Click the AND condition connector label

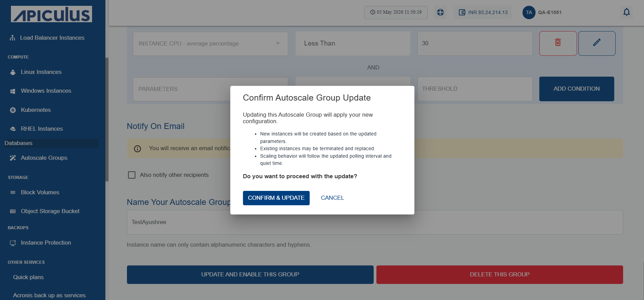coord(373,68)
